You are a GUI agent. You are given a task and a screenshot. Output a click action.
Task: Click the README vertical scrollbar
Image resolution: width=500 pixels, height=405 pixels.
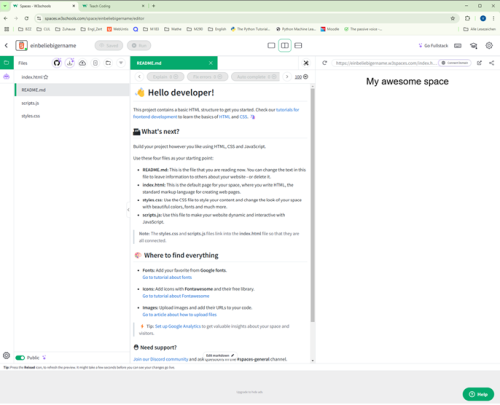(312, 205)
